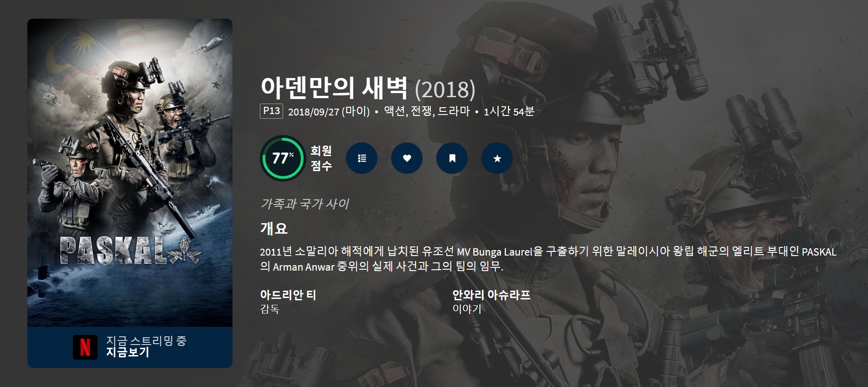Click the 2018/09/27 release date
The width and height of the screenshot is (868, 387).
[314, 112]
